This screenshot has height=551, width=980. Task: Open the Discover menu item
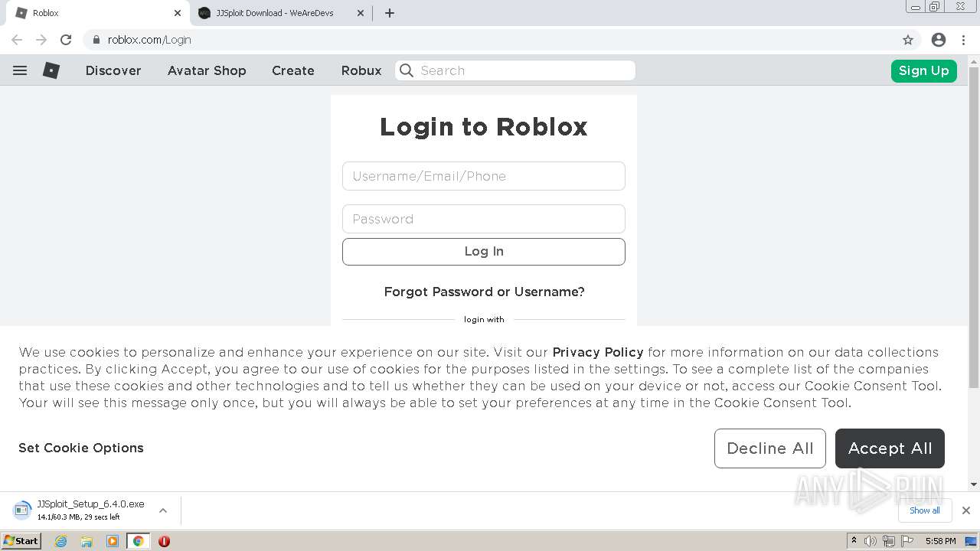[x=113, y=70]
